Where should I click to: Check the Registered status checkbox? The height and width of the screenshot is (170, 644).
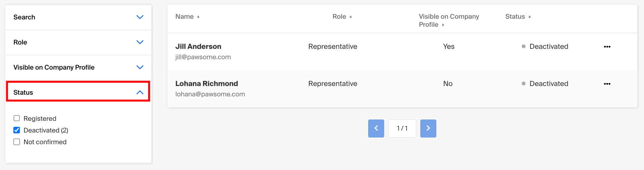[17, 118]
